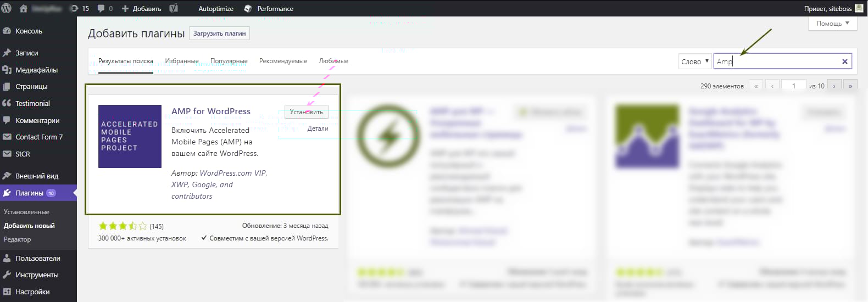
Task: Click the Contact Form 7 envelope icon
Action: [7, 137]
